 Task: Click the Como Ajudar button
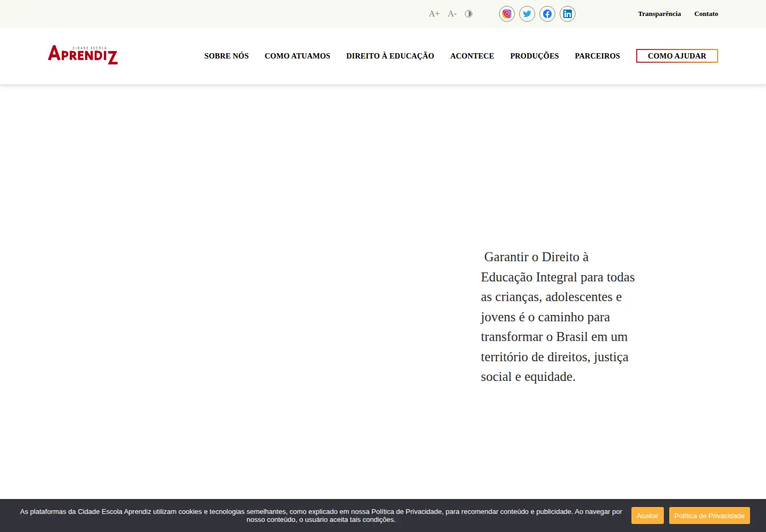pyautogui.click(x=677, y=56)
